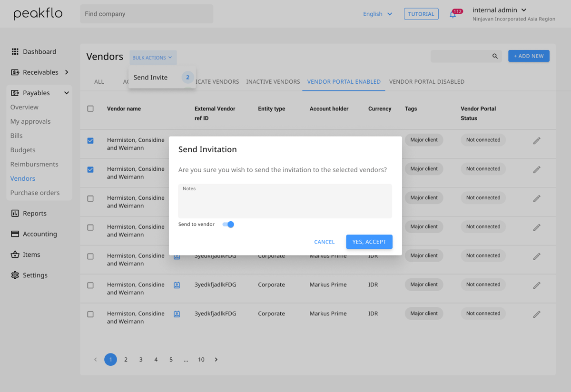Uncheck the first vendor row checkbox

90,141
